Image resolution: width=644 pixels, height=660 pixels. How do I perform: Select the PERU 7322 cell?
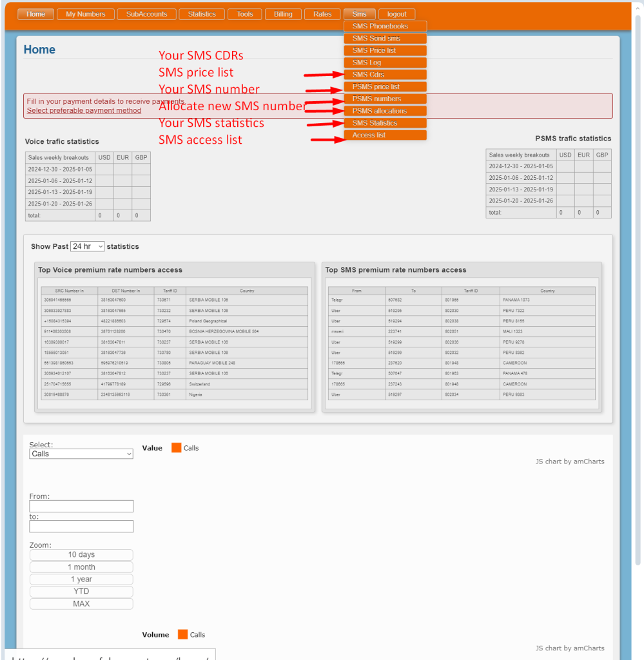tap(547, 311)
